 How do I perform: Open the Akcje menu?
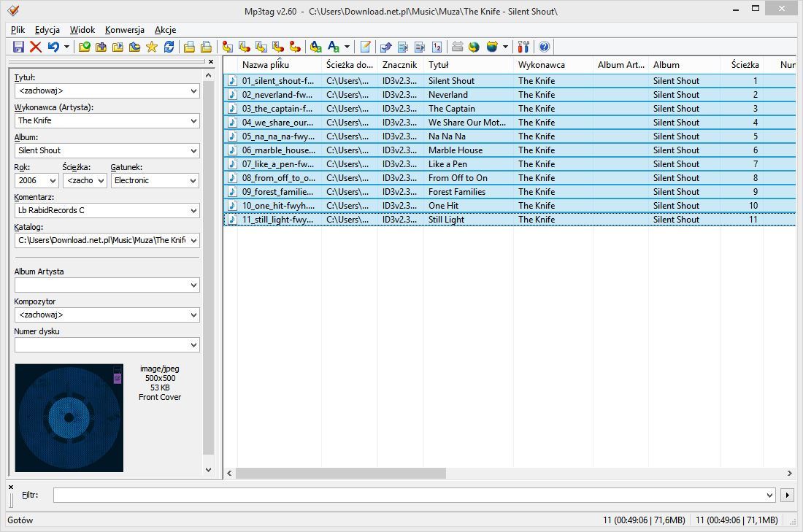click(166, 30)
